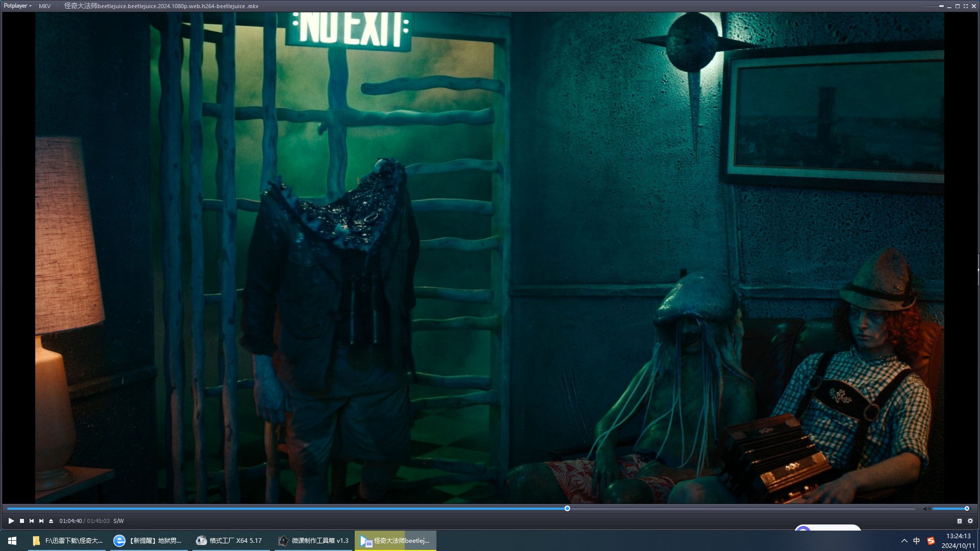Switch the Chinese IME indicator 中
Screen dimensions: 980x551
point(917,541)
